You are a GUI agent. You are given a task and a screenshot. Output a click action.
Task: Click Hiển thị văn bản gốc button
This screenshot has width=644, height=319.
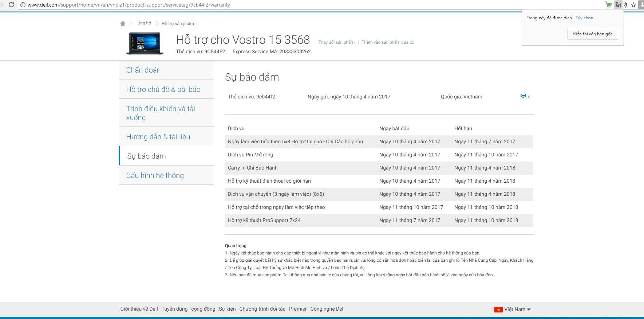pos(593,34)
